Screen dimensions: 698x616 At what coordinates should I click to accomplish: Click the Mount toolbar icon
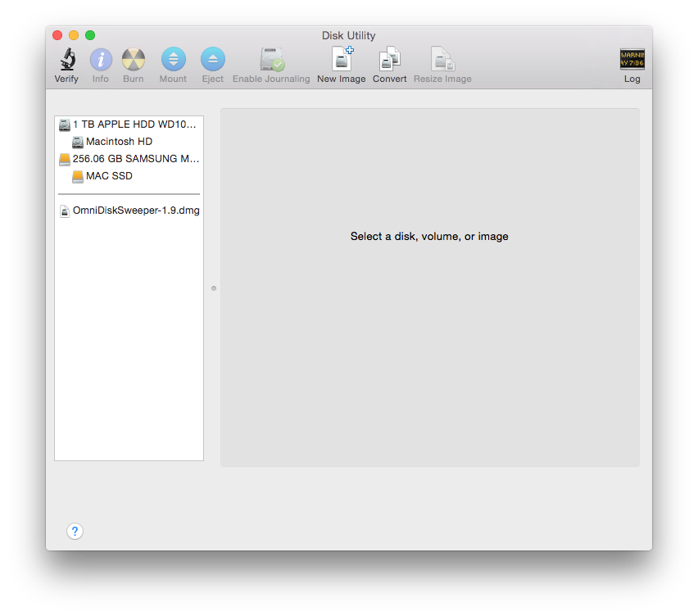(173, 59)
